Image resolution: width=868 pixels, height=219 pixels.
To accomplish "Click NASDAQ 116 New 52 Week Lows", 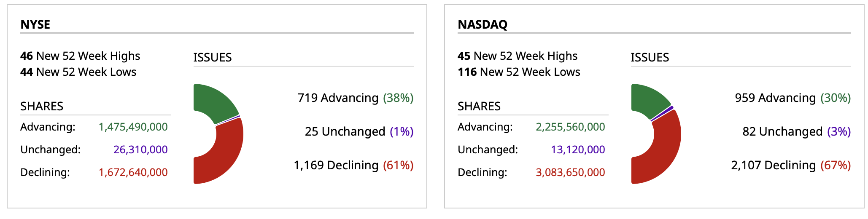I will [519, 72].
